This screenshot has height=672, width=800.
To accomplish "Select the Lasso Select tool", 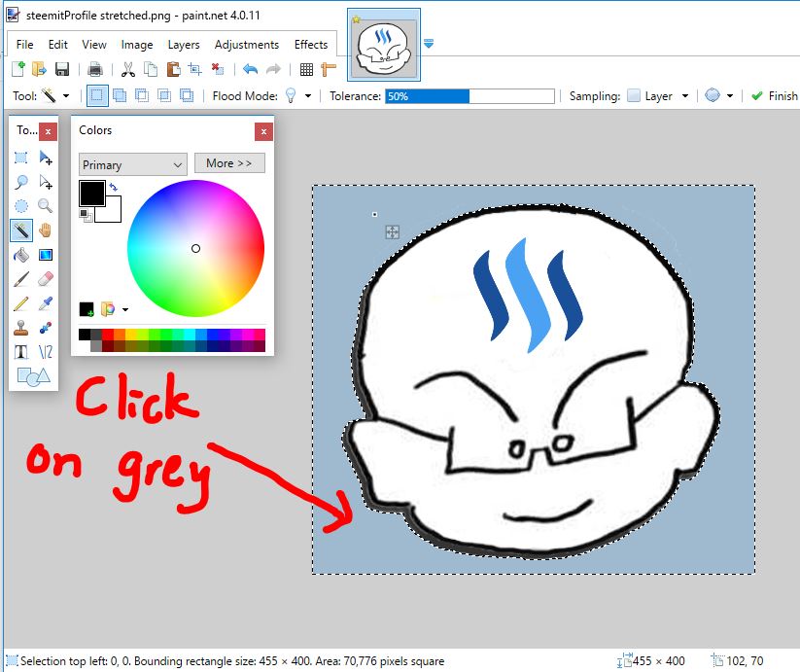I will (21, 182).
